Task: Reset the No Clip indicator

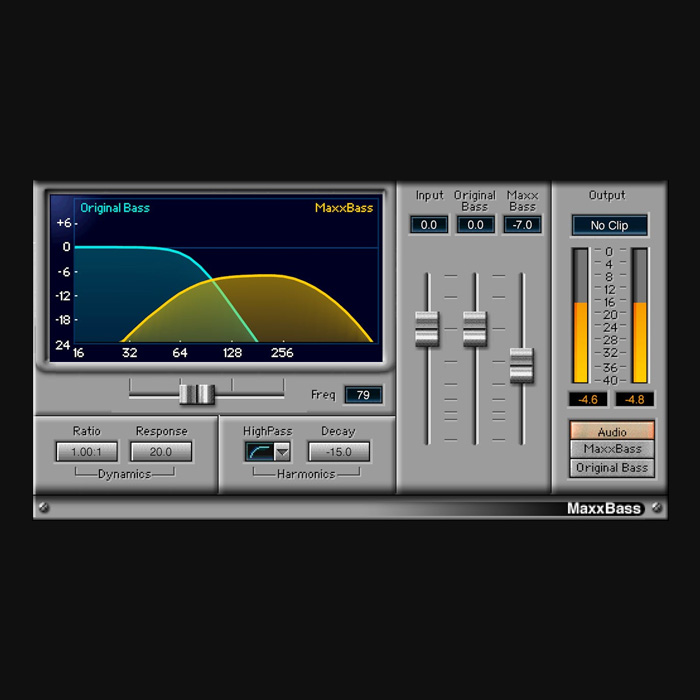Action: click(x=610, y=225)
